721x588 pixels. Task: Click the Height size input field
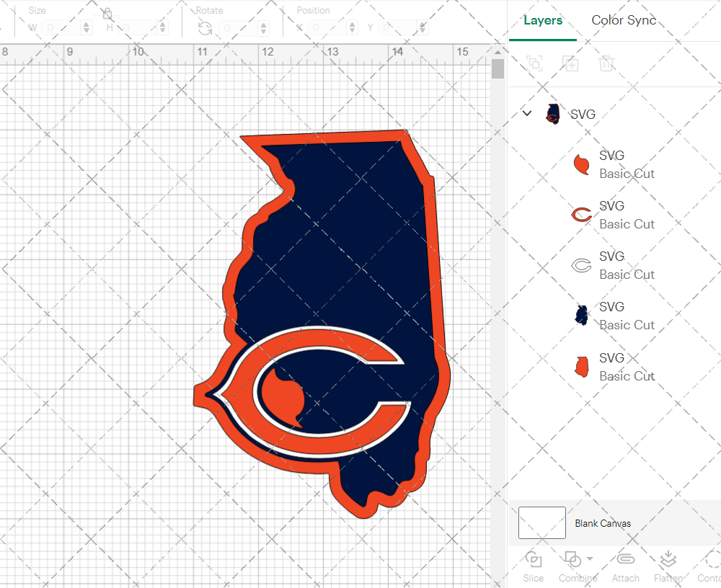coord(137,27)
